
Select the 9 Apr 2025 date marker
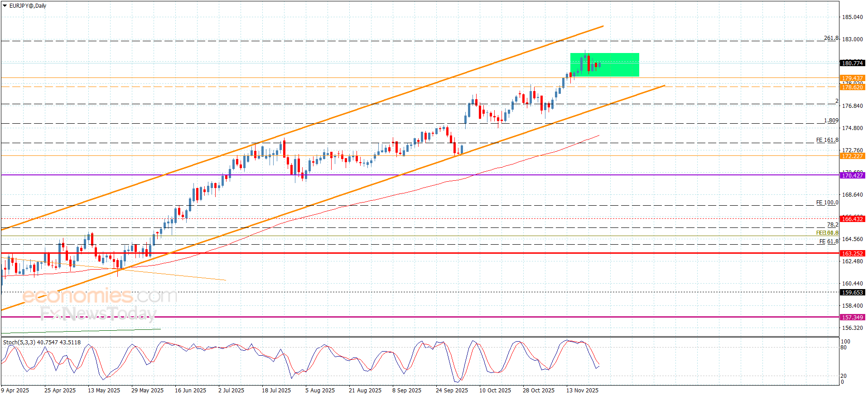tap(15, 390)
